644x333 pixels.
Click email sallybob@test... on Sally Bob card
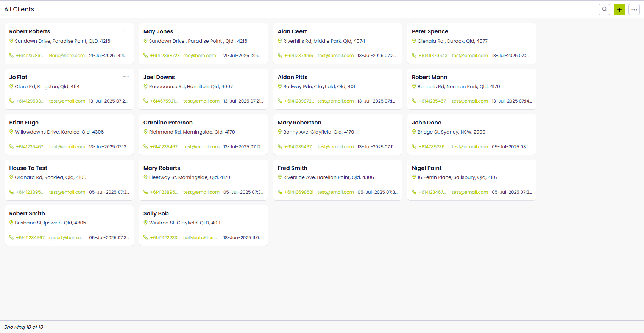pos(201,238)
